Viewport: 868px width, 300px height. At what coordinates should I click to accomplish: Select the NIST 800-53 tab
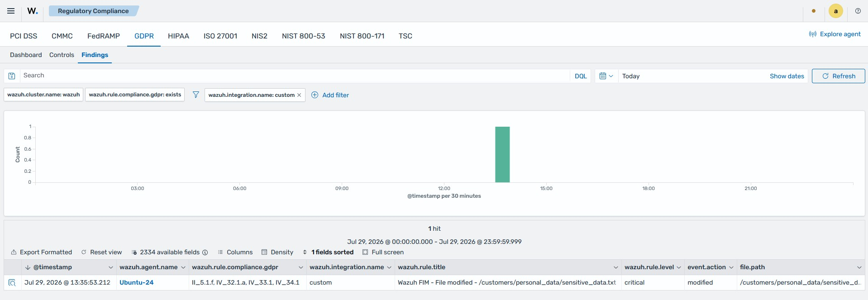tap(304, 36)
